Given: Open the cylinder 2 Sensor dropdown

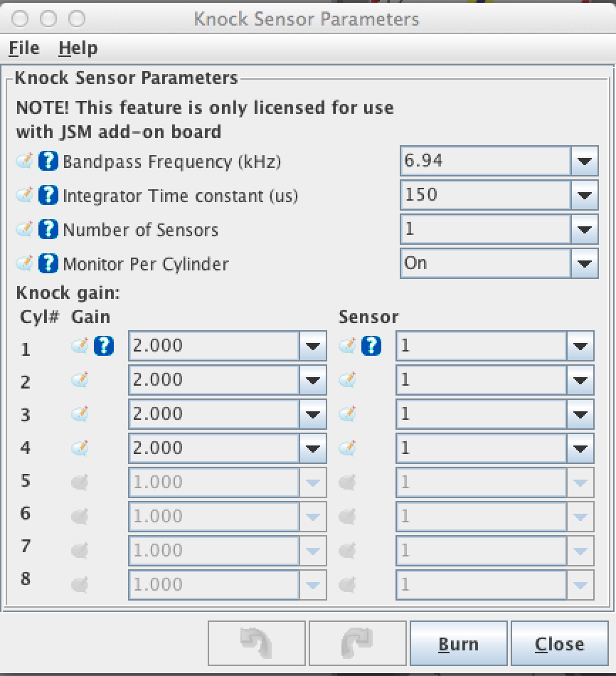Looking at the screenshot, I should coord(580,380).
